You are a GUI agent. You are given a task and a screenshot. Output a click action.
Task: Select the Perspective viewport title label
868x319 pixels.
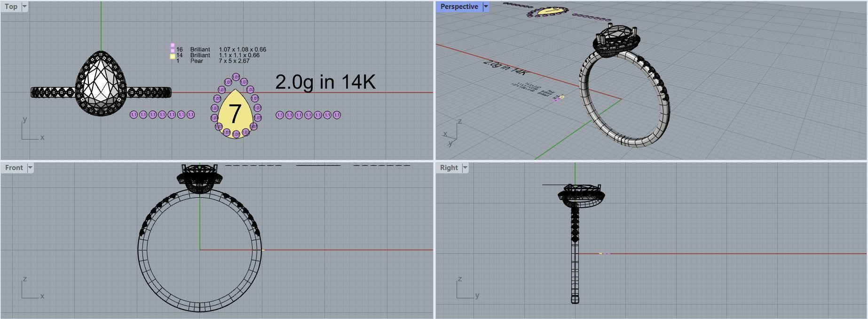[x=459, y=7]
